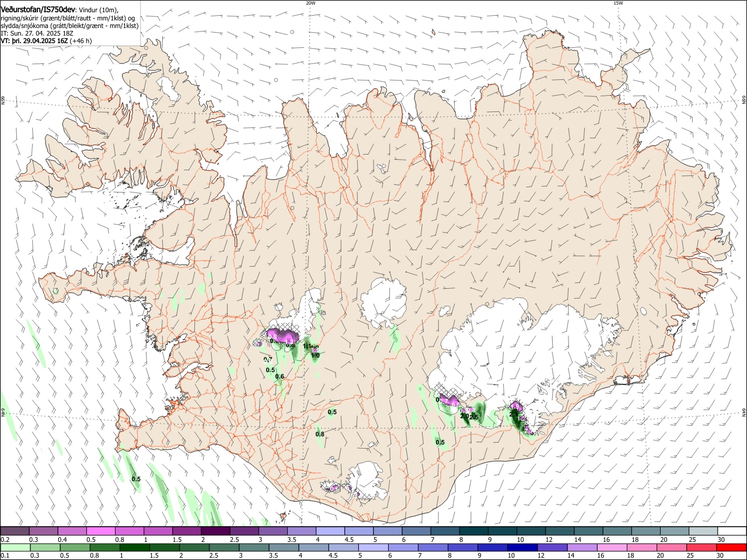Pick the light green rain swatch at 0.3–0.5
This screenshot has width=747, height=560.
click(x=45, y=548)
